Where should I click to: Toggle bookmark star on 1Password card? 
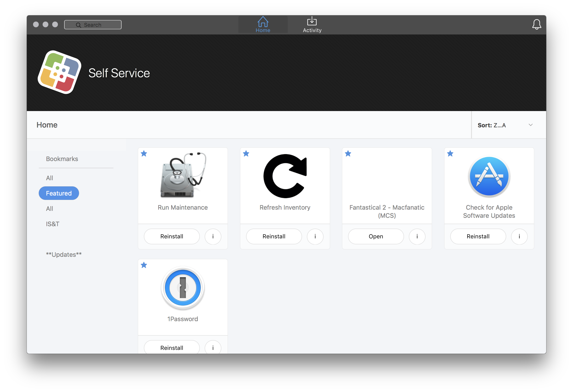[144, 265]
